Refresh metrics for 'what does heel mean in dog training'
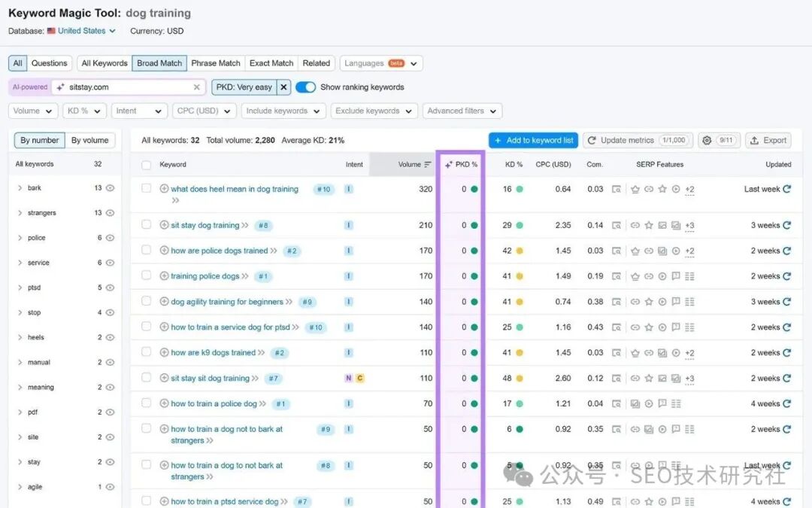812x508 pixels. click(786, 189)
